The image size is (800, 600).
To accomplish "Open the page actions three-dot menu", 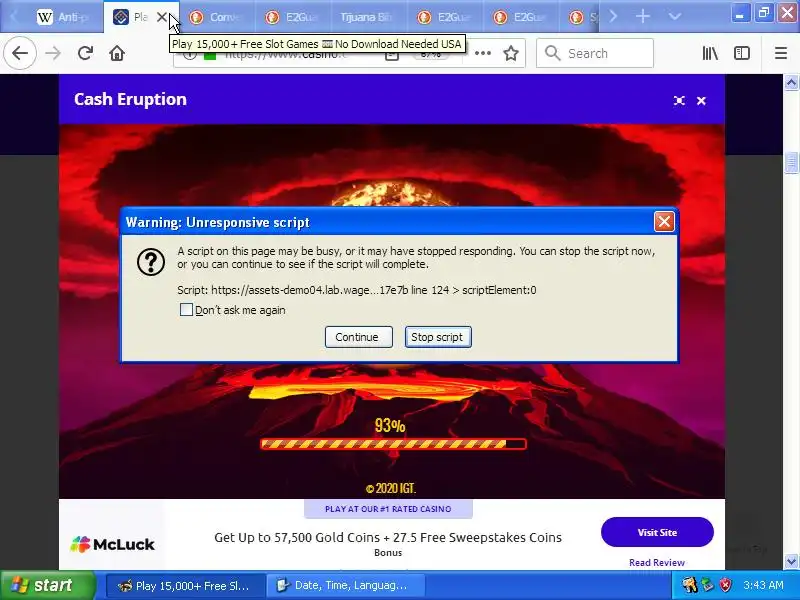I will [x=483, y=53].
